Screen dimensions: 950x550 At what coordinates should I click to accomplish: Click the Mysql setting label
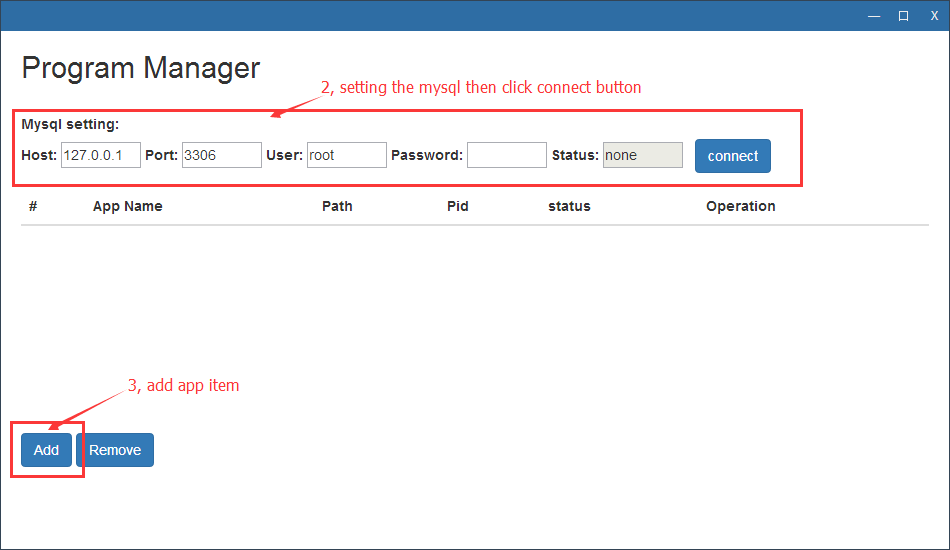[70, 125]
